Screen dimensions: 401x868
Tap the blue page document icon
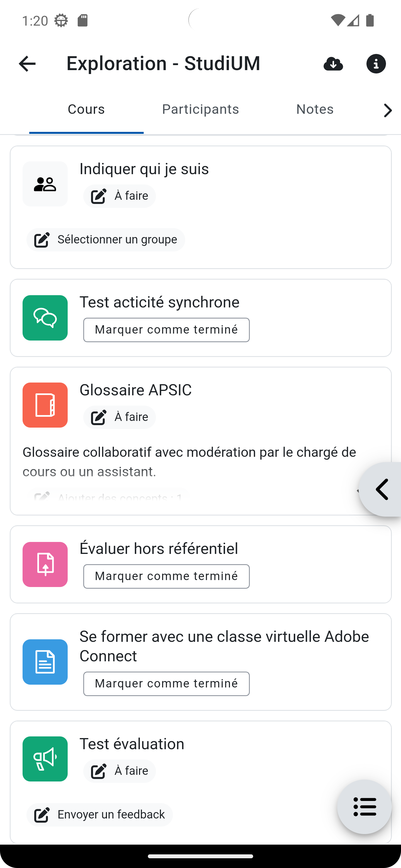pyautogui.click(x=45, y=662)
